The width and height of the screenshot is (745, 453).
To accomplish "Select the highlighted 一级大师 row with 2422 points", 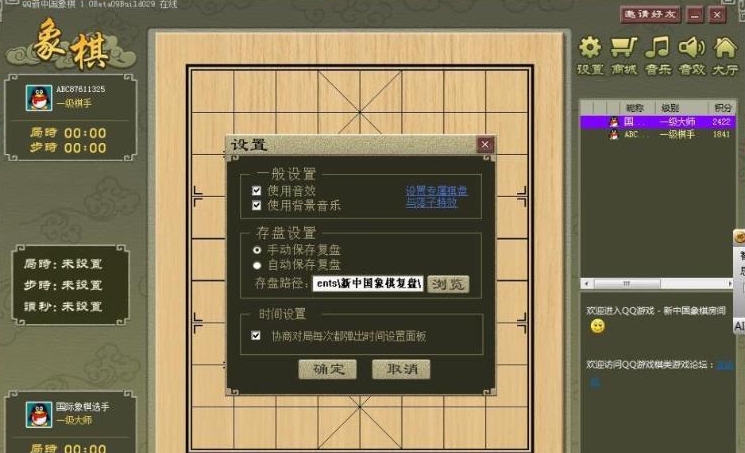I will 658,122.
